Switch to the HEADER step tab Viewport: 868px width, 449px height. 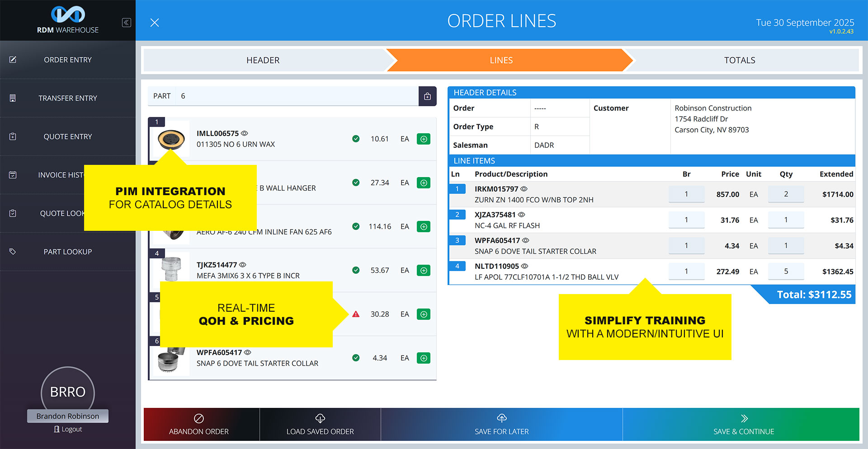click(263, 60)
